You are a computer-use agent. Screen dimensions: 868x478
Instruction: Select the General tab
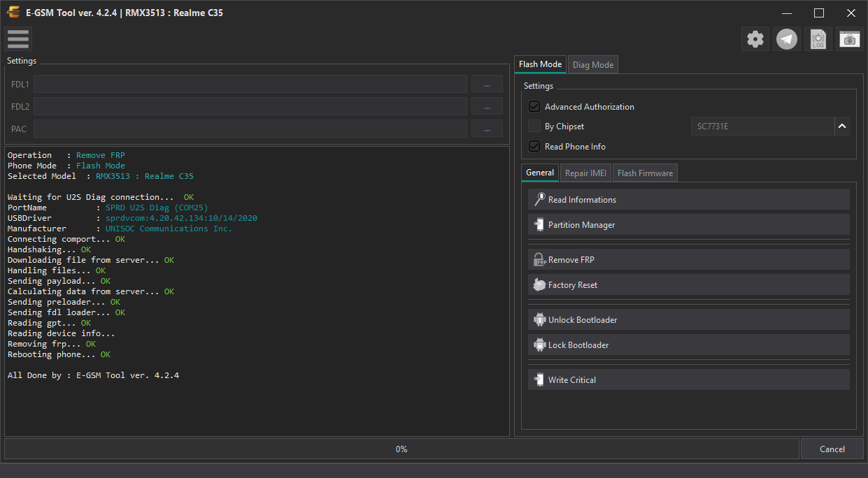[540, 173]
